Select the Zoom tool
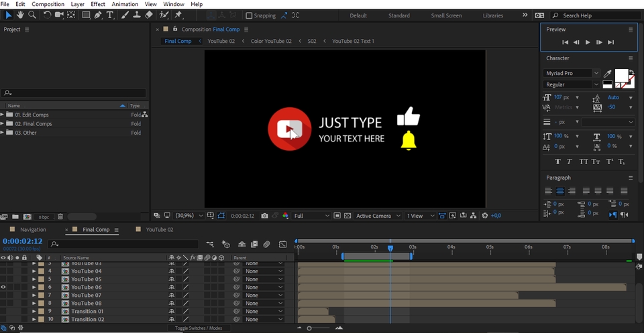The height and width of the screenshot is (333, 644). [x=32, y=15]
